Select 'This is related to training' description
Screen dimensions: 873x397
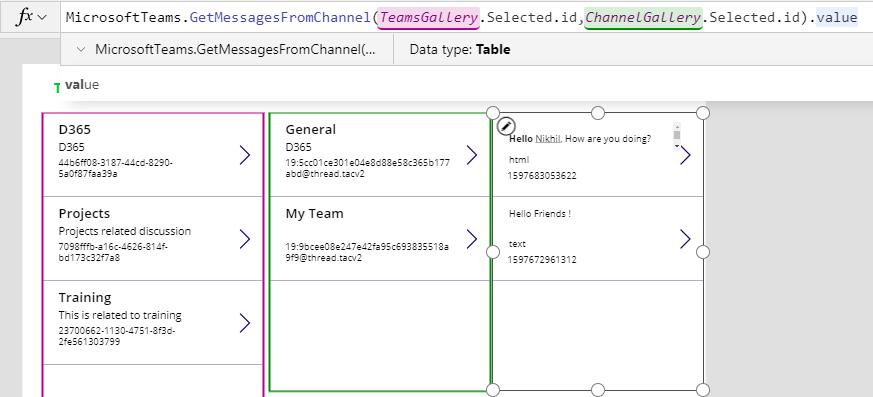(x=120, y=315)
